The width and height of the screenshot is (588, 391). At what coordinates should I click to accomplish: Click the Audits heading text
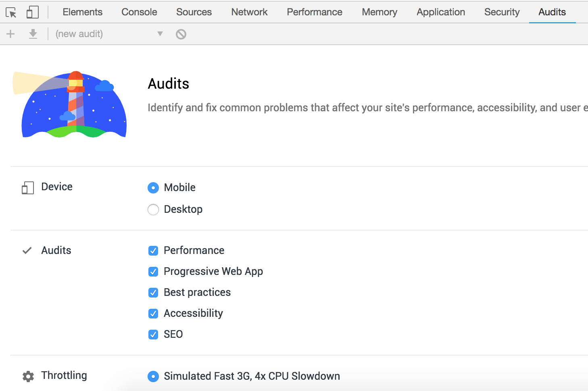[x=169, y=84]
